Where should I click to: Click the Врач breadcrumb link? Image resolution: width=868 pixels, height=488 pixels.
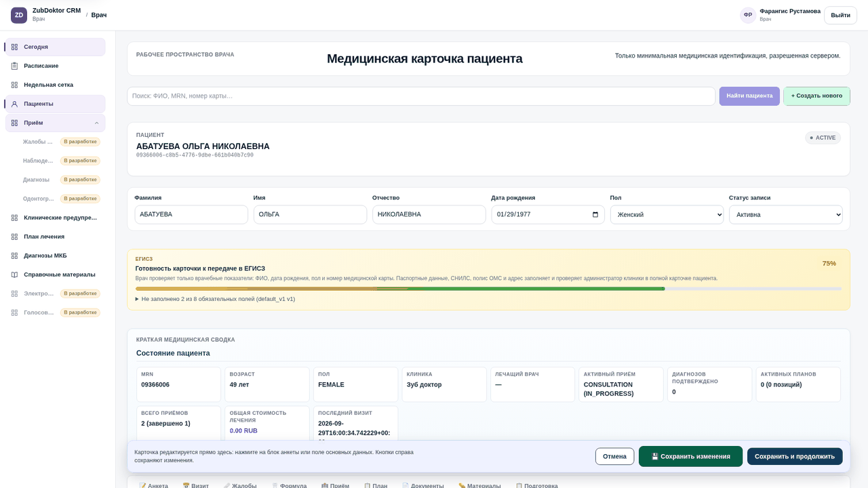coord(99,15)
